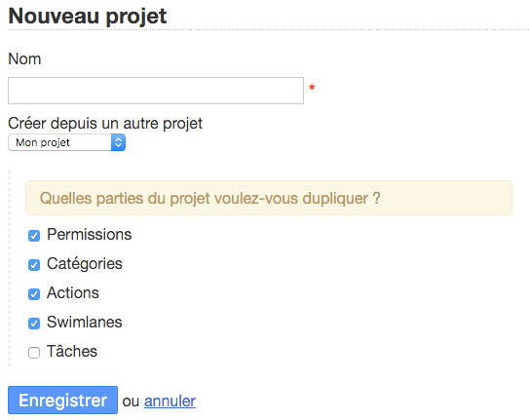
Task: Click the Permissions label text
Action: click(x=89, y=235)
